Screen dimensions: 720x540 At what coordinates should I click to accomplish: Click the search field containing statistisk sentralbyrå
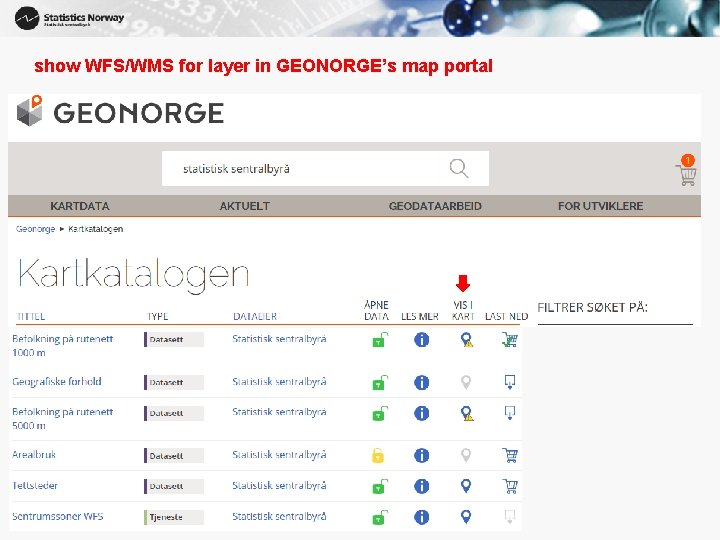coord(325,169)
